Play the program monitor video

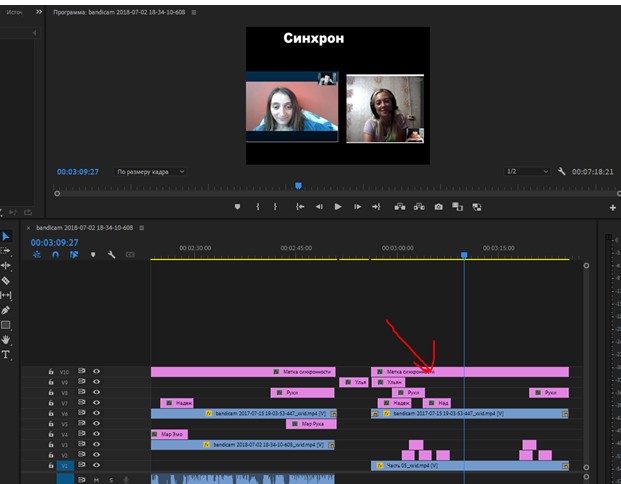coord(338,207)
